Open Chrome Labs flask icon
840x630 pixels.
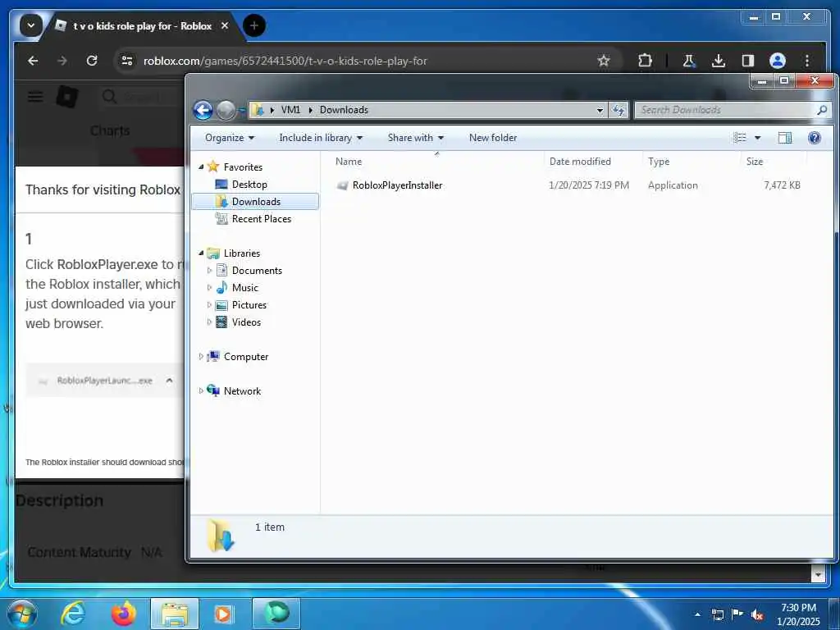click(689, 61)
